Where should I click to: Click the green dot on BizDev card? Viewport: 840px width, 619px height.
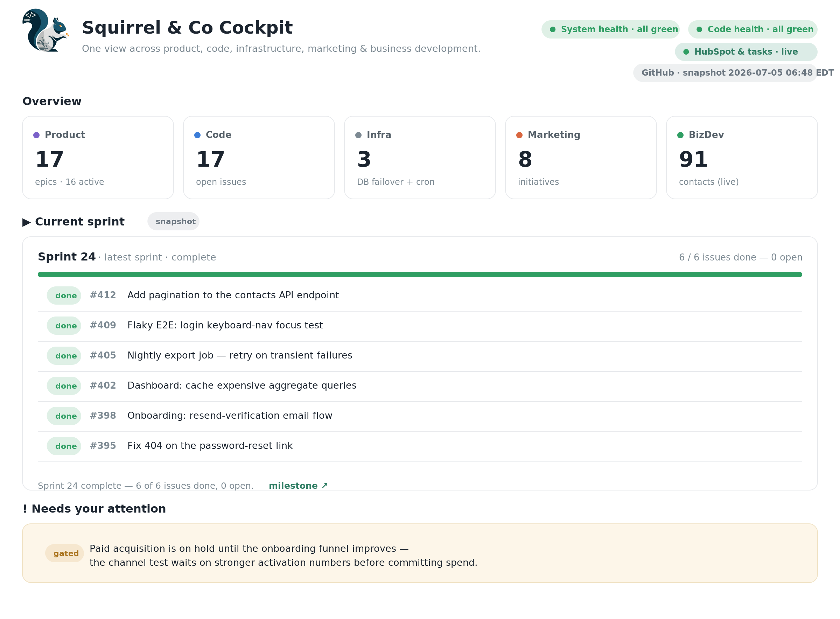tap(680, 135)
